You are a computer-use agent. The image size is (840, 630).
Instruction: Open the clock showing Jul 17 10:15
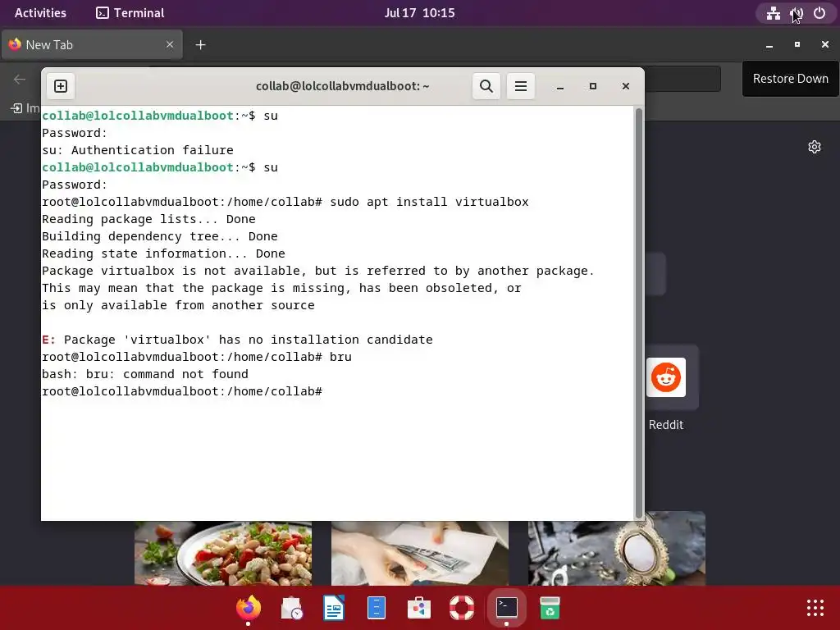419,13
